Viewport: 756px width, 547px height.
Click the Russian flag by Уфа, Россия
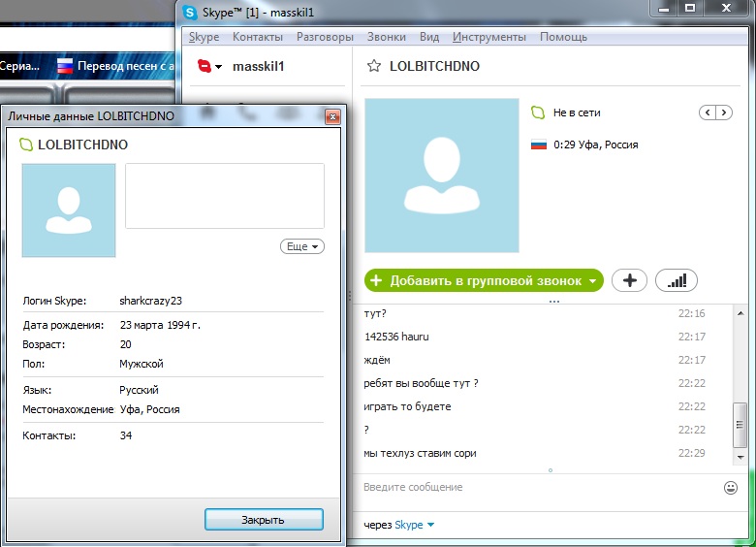(x=539, y=145)
